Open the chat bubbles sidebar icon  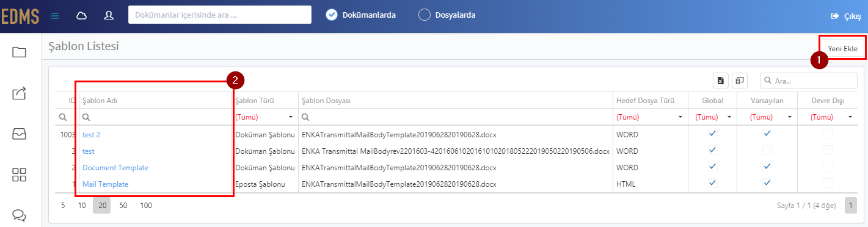19,215
